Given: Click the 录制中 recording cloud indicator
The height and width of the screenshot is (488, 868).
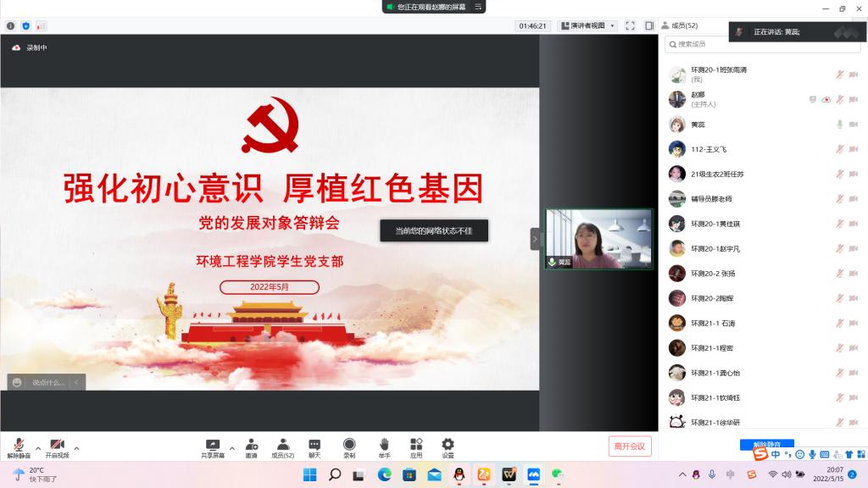Looking at the screenshot, I should [x=16, y=47].
